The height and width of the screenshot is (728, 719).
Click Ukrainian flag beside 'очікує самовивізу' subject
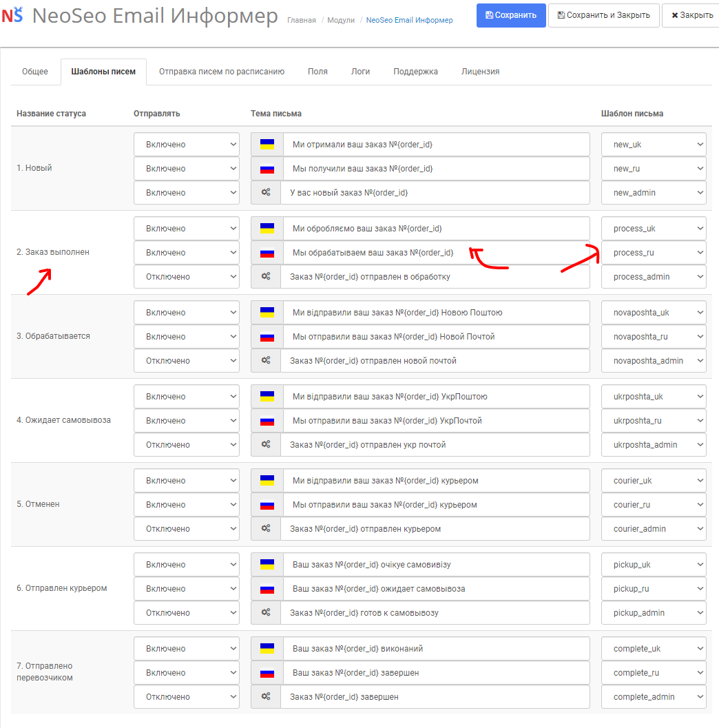point(267,565)
